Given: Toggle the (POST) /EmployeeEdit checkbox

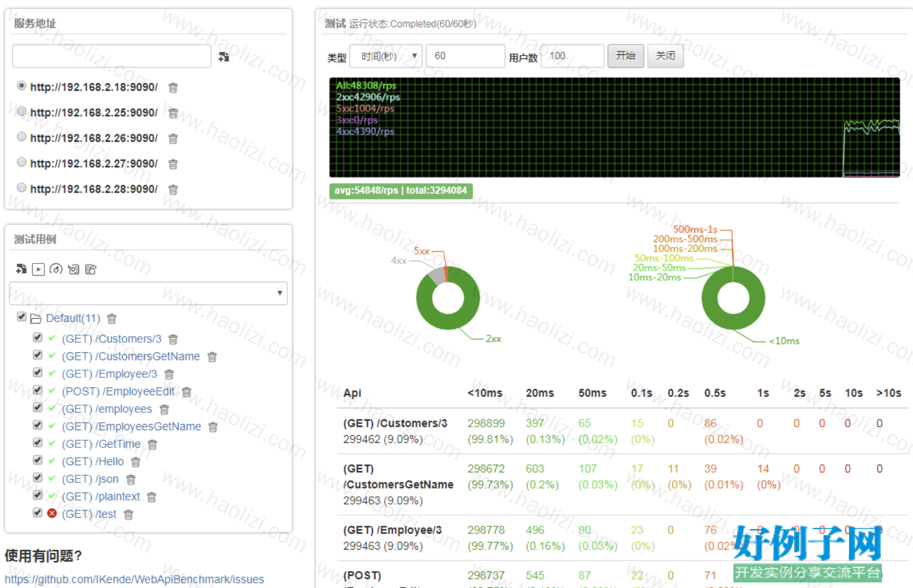Looking at the screenshot, I should click(x=37, y=390).
